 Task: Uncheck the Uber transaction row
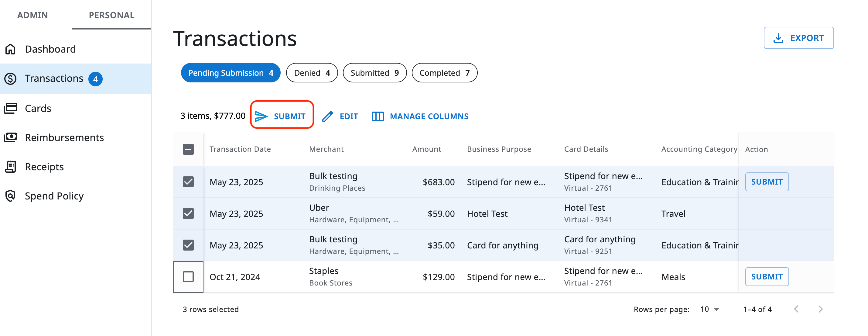(x=188, y=213)
